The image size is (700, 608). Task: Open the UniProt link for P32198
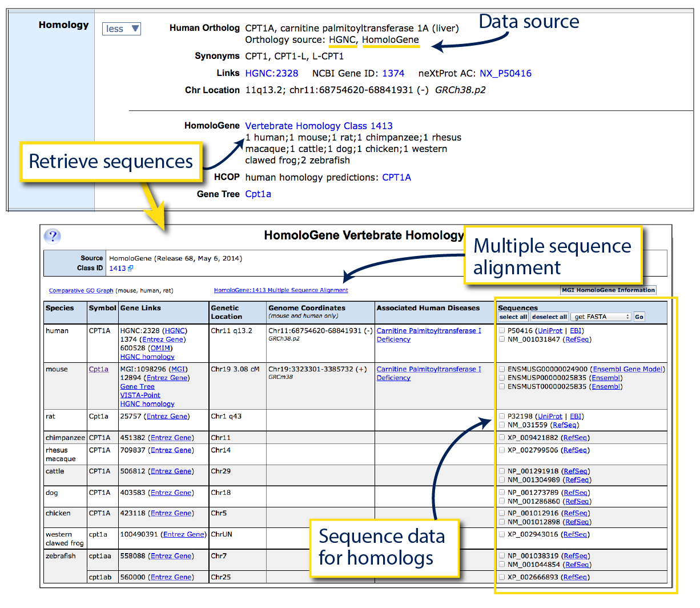pyautogui.click(x=550, y=416)
